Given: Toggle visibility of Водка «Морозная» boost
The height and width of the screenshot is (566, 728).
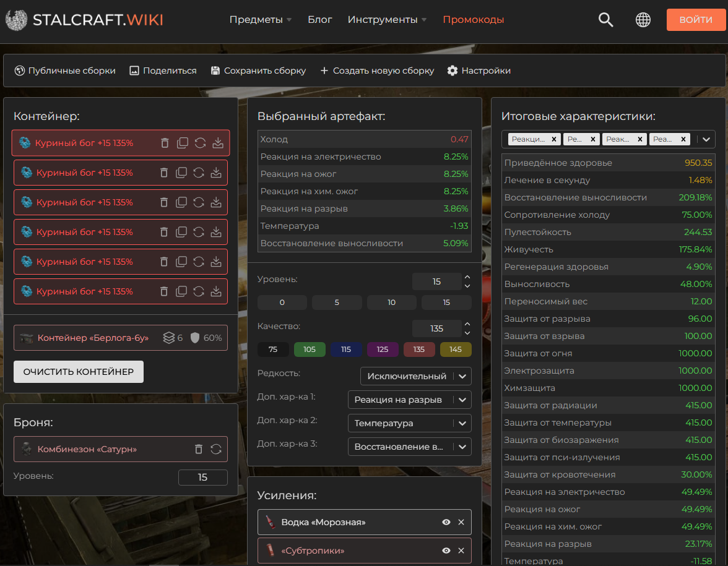Looking at the screenshot, I should pyautogui.click(x=446, y=522).
